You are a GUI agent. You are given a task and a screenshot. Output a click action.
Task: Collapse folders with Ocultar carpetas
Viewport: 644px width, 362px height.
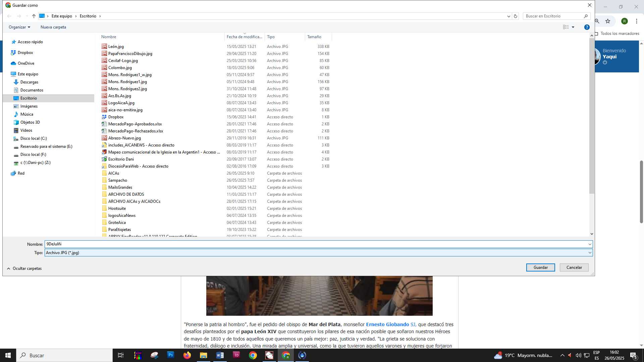(24, 268)
